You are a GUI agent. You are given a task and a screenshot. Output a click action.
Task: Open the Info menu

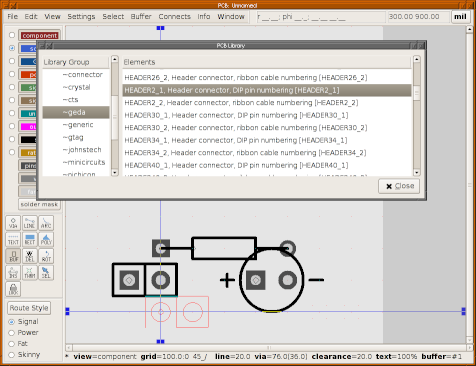pyautogui.click(x=204, y=16)
